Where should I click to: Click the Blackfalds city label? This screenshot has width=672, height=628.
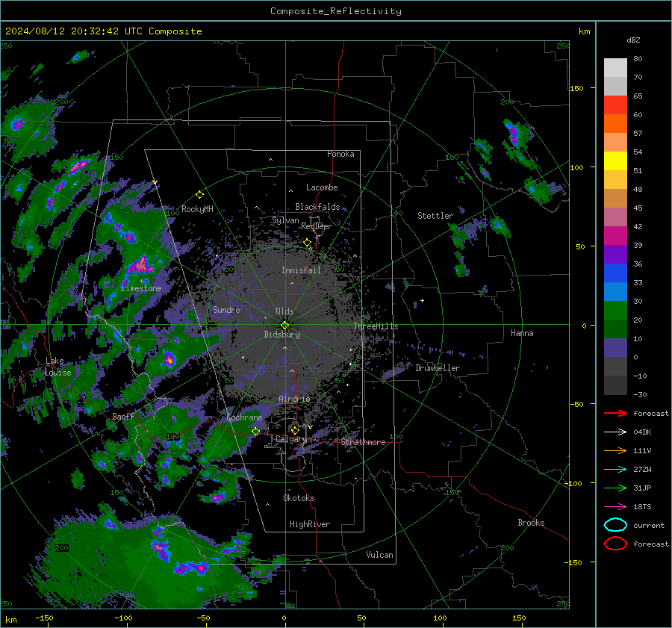pos(317,207)
